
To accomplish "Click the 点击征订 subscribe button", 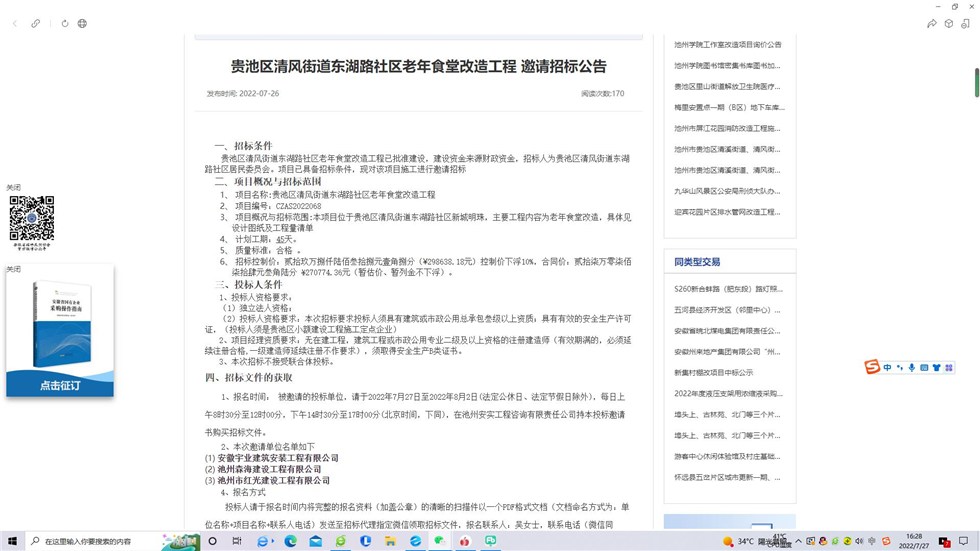I will coord(60,385).
